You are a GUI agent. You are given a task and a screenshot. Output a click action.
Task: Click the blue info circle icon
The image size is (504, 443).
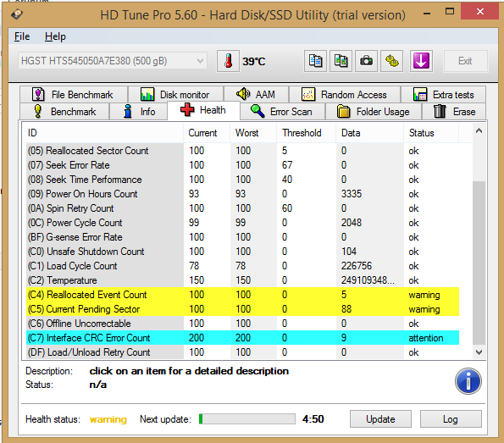click(468, 381)
